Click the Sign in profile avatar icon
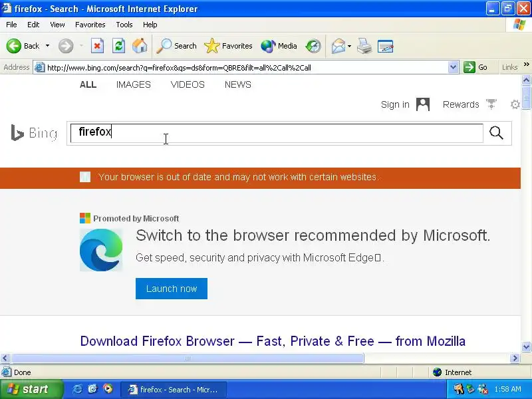 pos(423,104)
